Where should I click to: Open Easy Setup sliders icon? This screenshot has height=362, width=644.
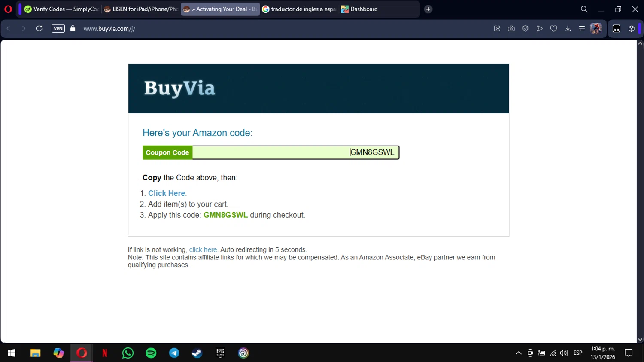(582, 29)
